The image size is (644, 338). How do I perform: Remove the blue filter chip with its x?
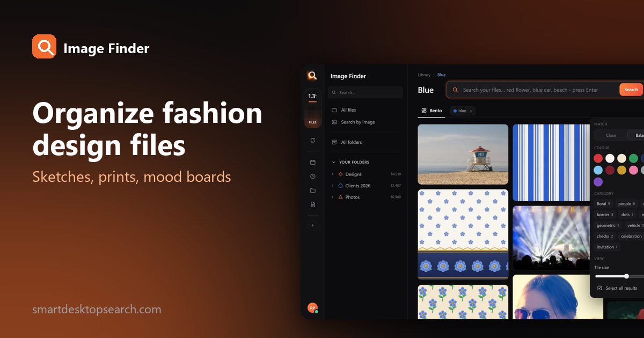coord(471,111)
